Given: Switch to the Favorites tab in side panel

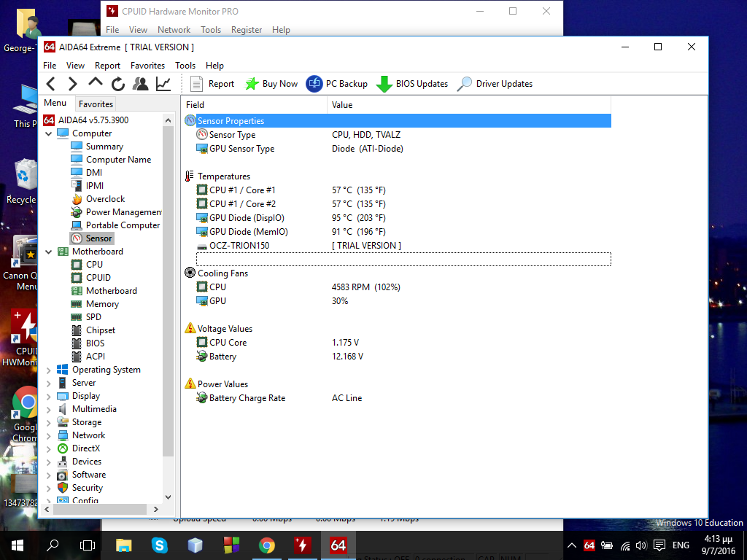Looking at the screenshot, I should pyautogui.click(x=96, y=104).
